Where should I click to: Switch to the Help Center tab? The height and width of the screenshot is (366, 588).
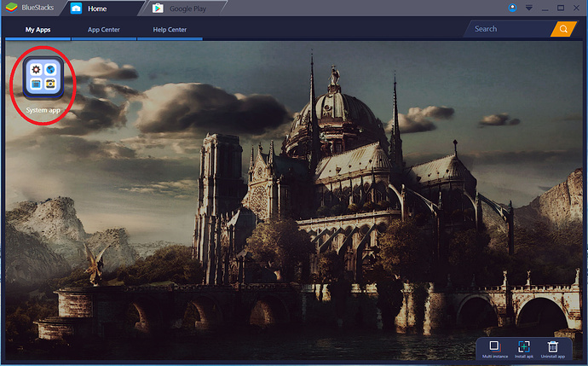tap(170, 30)
